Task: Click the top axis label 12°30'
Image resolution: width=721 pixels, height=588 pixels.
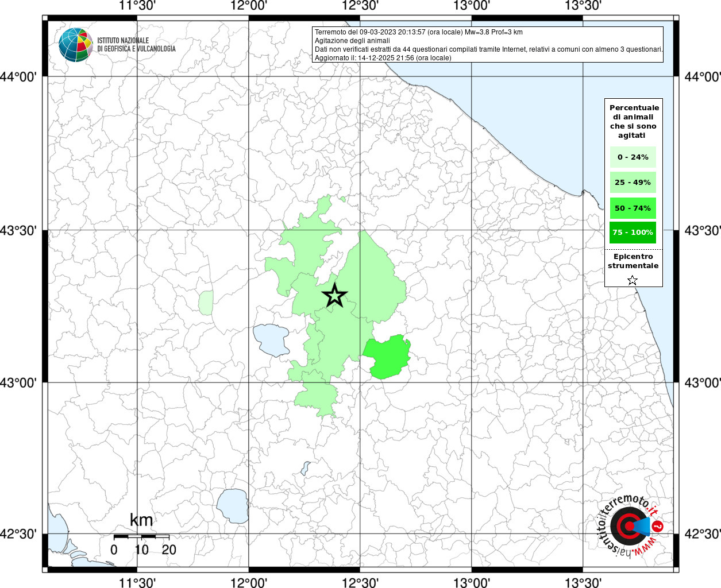Action: pos(360,6)
